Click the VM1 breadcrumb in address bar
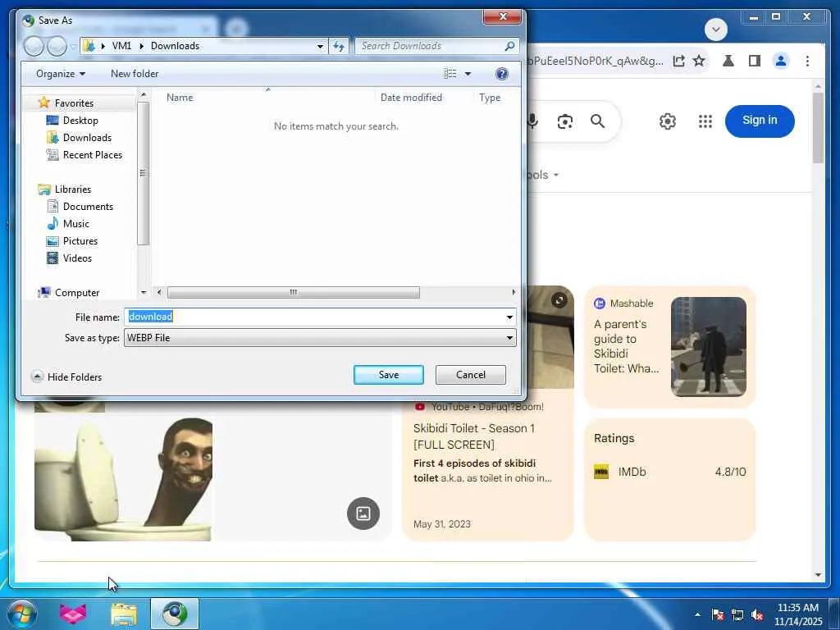The width and height of the screenshot is (840, 630). 121,46
